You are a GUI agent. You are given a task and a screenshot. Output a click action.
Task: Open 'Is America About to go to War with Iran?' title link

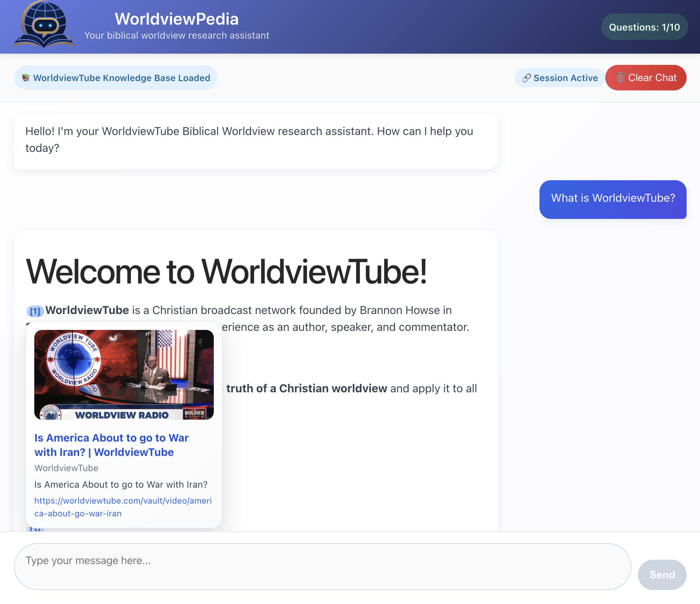point(112,445)
